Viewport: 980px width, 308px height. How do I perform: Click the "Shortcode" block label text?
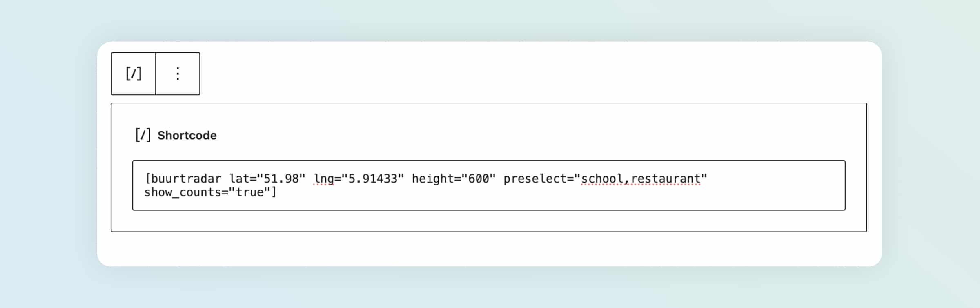click(x=187, y=136)
